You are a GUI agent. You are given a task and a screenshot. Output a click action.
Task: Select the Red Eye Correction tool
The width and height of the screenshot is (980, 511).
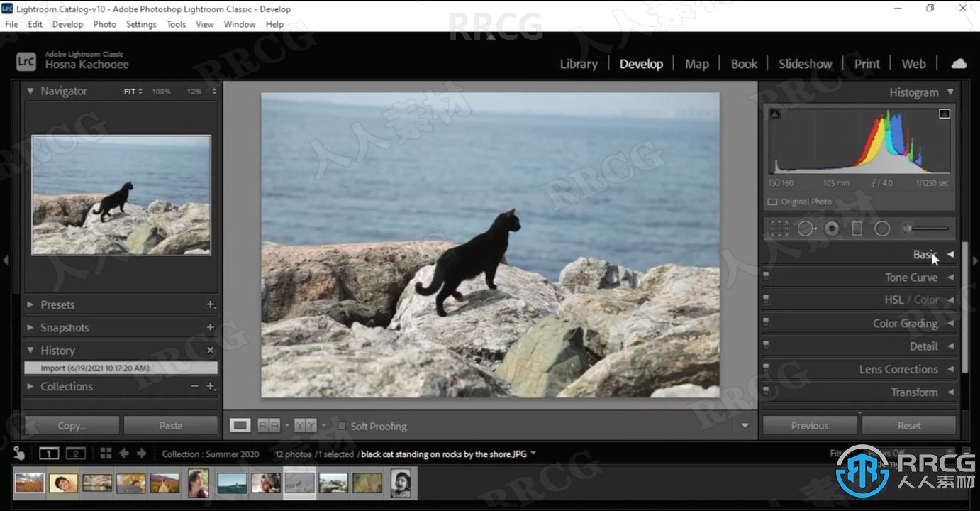point(832,229)
